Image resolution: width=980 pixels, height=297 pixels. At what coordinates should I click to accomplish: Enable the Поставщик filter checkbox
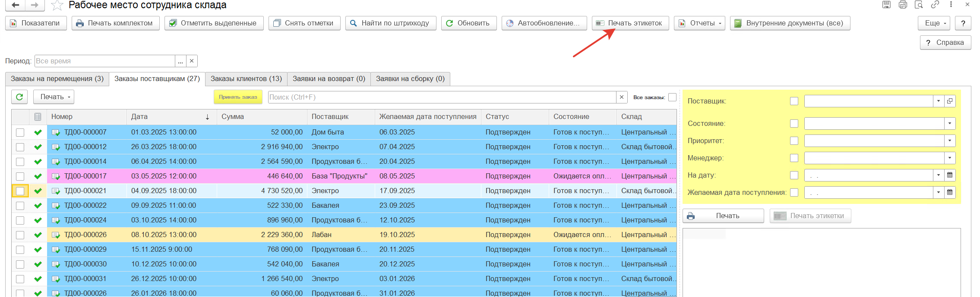(x=794, y=101)
